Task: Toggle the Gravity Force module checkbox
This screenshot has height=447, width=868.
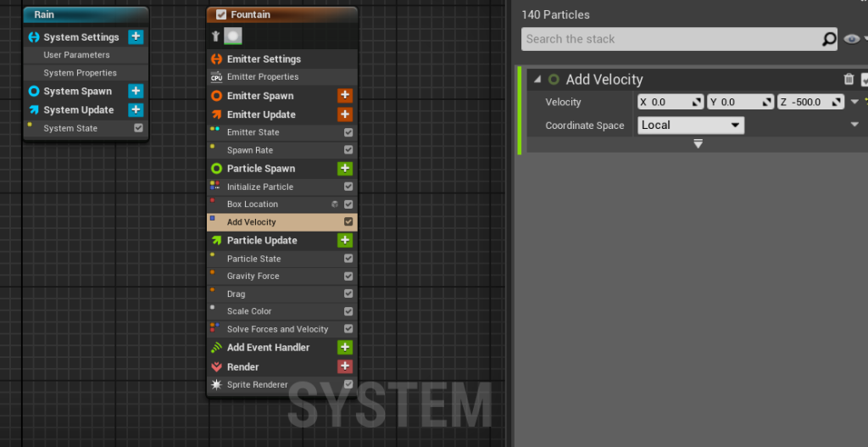Action: [348, 277]
